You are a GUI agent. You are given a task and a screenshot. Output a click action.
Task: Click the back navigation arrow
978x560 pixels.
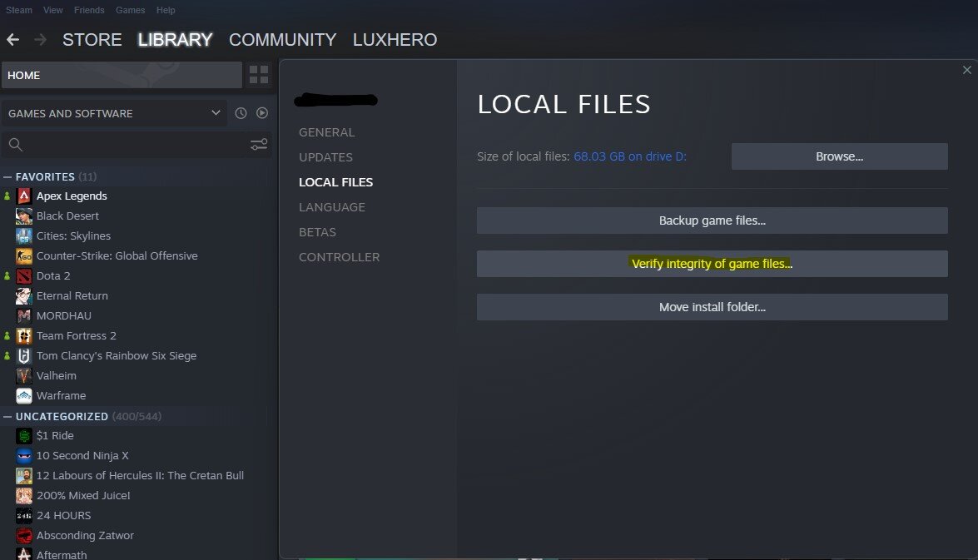click(12, 40)
